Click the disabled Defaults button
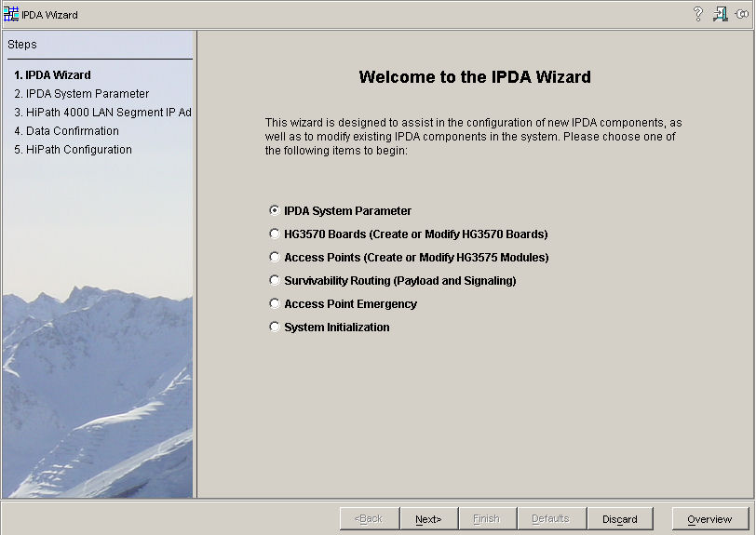Image resolution: width=756 pixels, height=535 pixels. tap(551, 519)
